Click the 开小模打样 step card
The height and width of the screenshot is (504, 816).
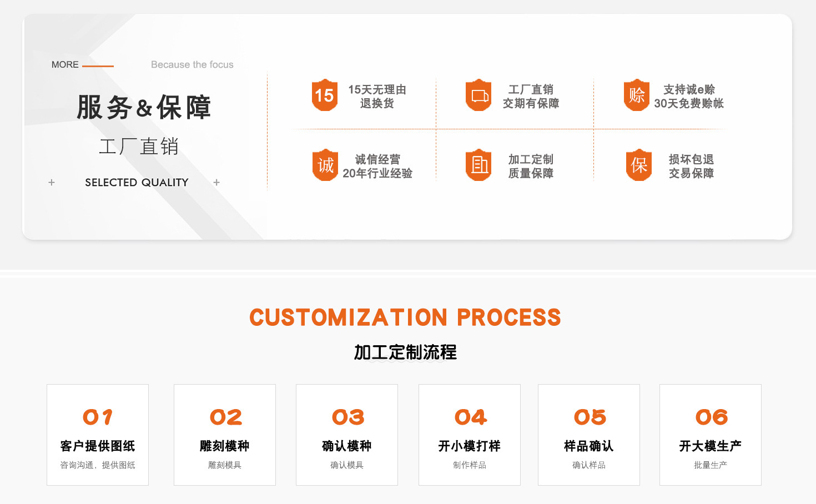click(469, 435)
